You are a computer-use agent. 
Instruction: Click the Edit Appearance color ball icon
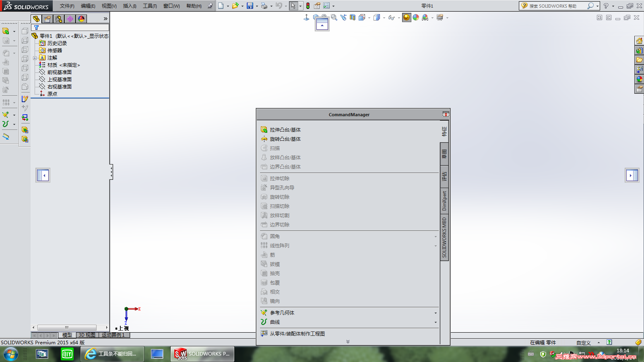pos(416,17)
